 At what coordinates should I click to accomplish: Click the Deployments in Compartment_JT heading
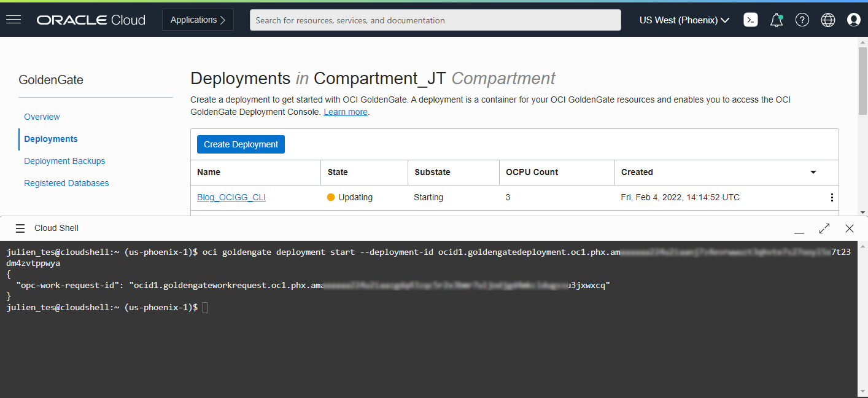(x=373, y=79)
